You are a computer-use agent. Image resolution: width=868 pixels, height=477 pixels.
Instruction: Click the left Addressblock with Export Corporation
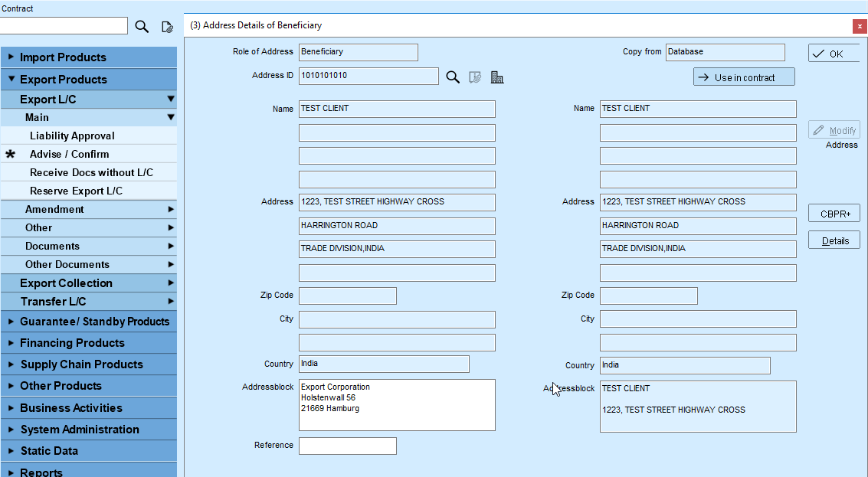click(x=397, y=405)
